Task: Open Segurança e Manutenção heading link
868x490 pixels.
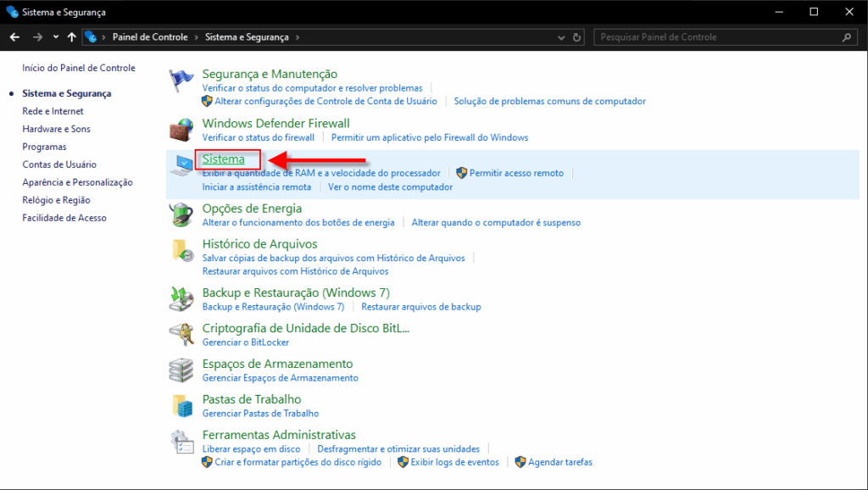Action: tap(270, 74)
